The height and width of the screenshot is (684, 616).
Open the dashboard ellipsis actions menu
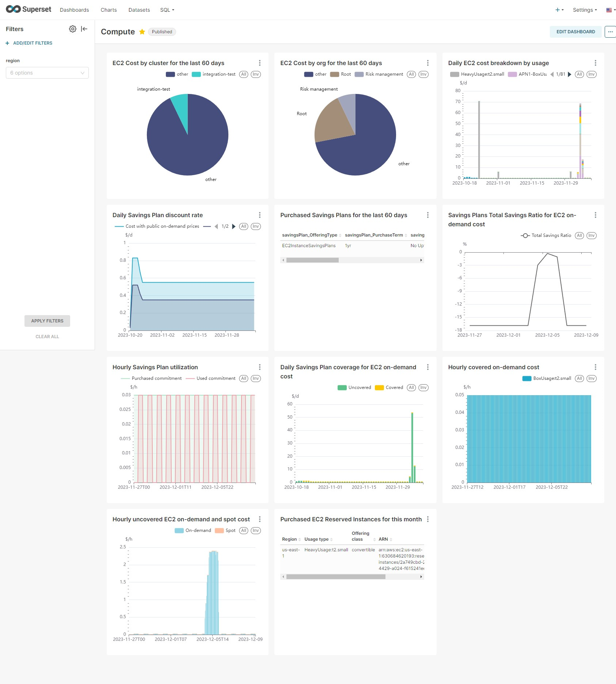(610, 32)
